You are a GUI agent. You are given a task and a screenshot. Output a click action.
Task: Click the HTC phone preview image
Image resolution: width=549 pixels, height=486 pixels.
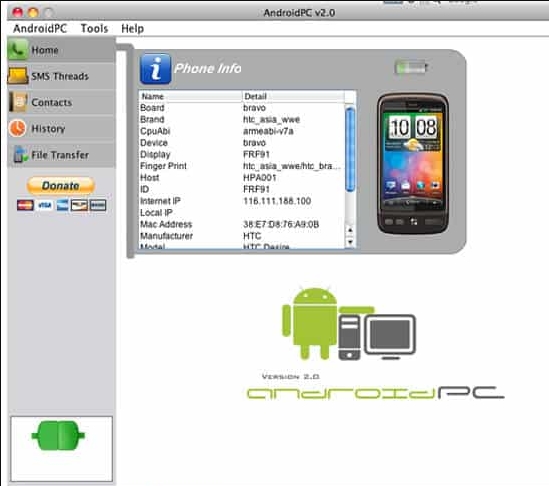coord(413,164)
